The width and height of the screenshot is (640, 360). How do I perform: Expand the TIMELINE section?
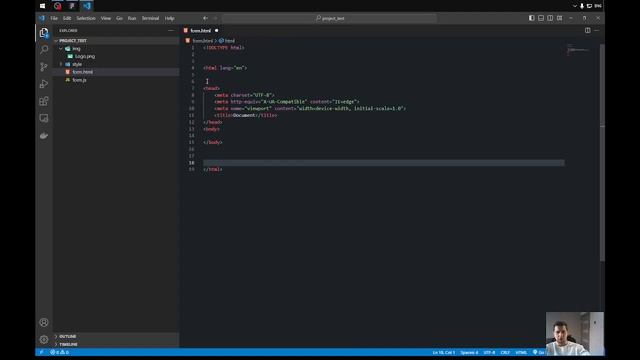tap(116, 344)
